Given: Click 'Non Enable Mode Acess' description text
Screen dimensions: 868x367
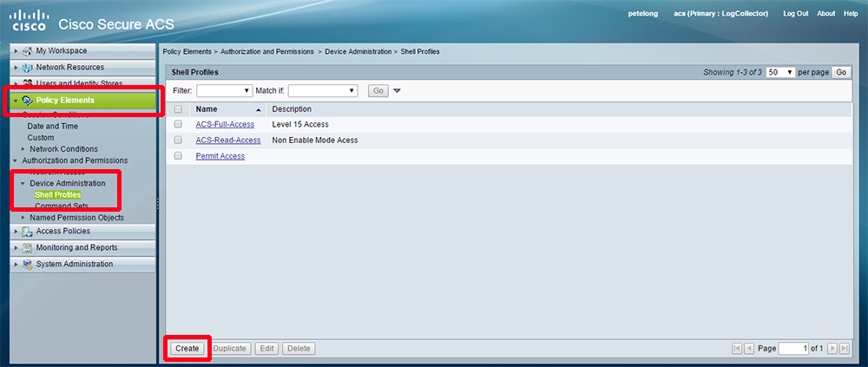Looking at the screenshot, I should tap(315, 140).
